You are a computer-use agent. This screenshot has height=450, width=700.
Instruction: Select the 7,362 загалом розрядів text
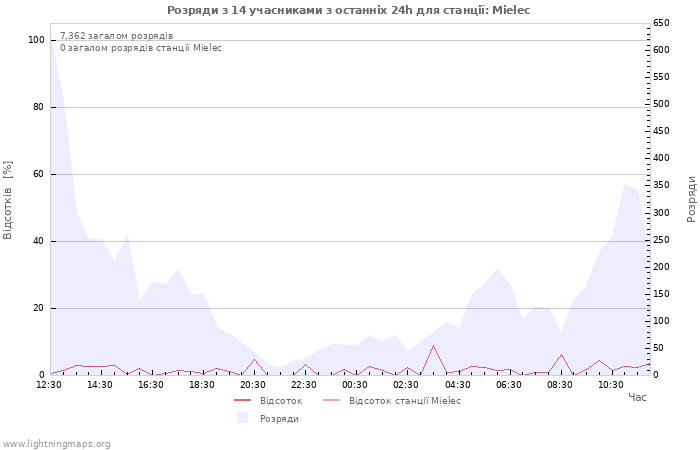pos(116,36)
